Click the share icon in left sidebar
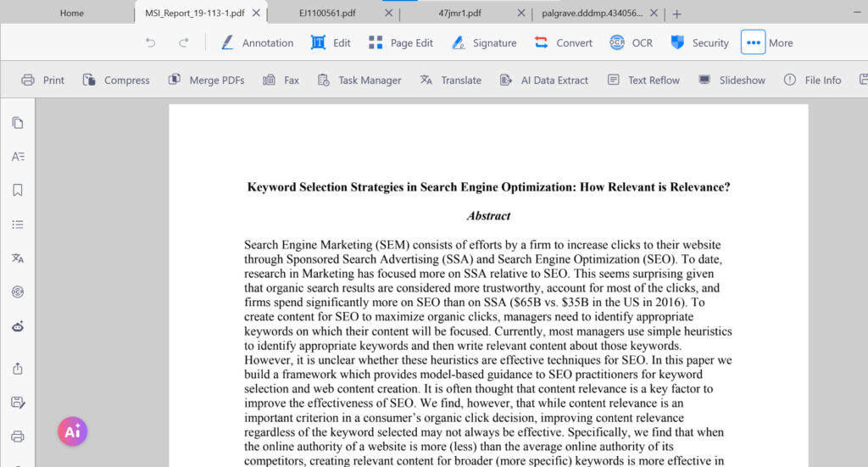 click(x=18, y=369)
